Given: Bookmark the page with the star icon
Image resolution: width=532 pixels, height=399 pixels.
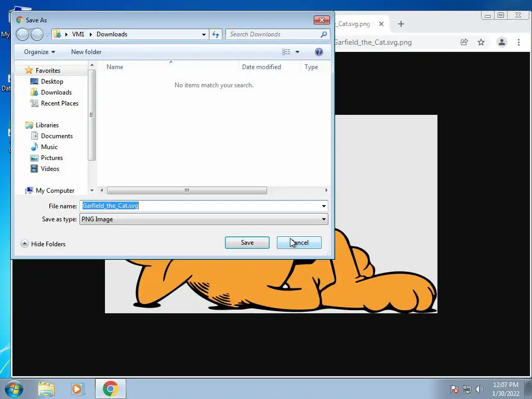Looking at the screenshot, I should tap(481, 42).
